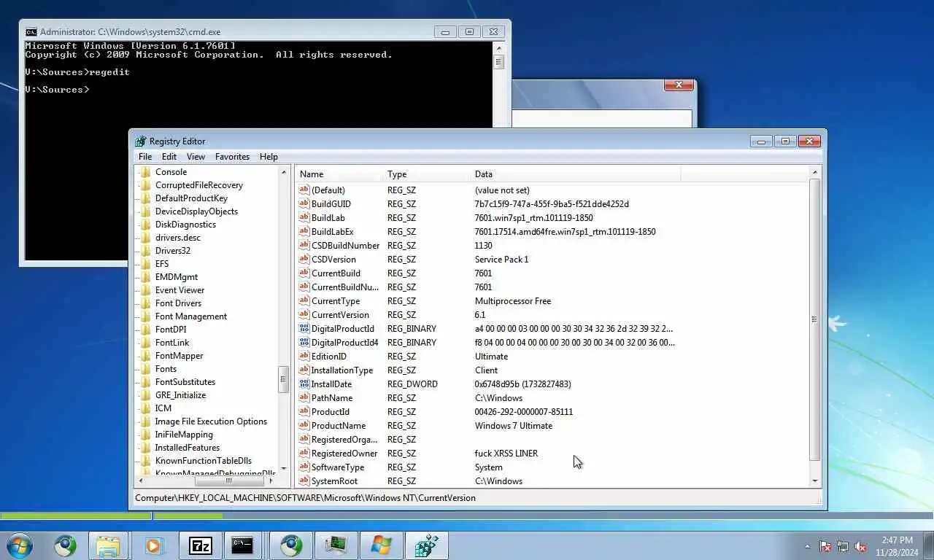This screenshot has height=560, width=934.
Task: Select the Event Viewer key
Action: click(180, 290)
